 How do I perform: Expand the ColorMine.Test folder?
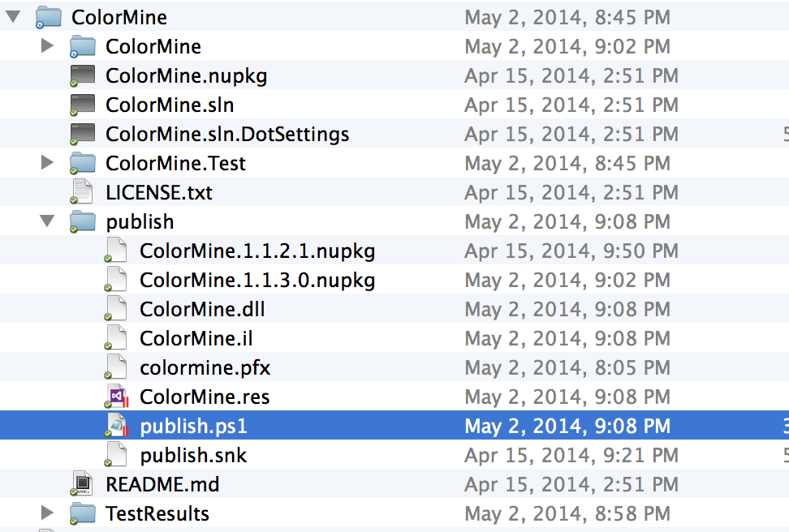tap(47, 162)
